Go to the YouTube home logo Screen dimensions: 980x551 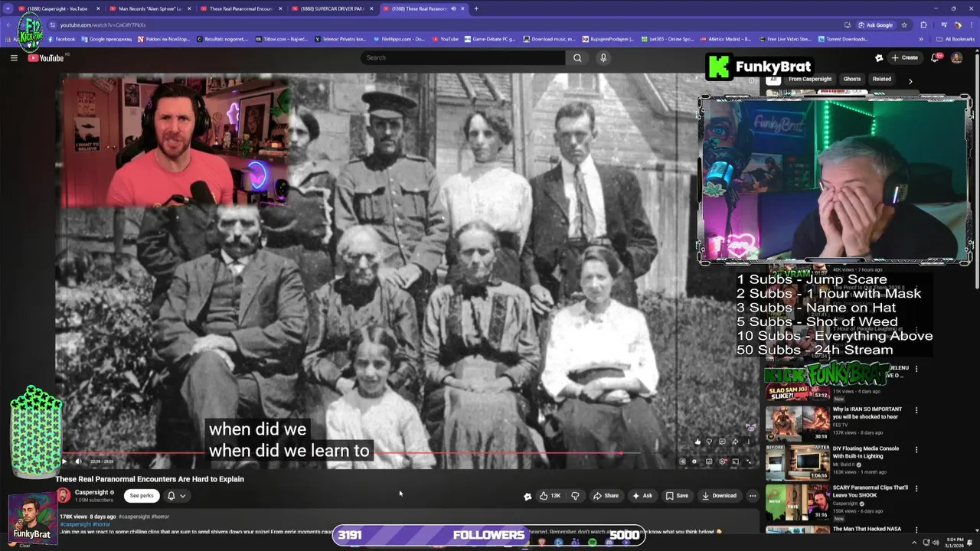pos(46,58)
